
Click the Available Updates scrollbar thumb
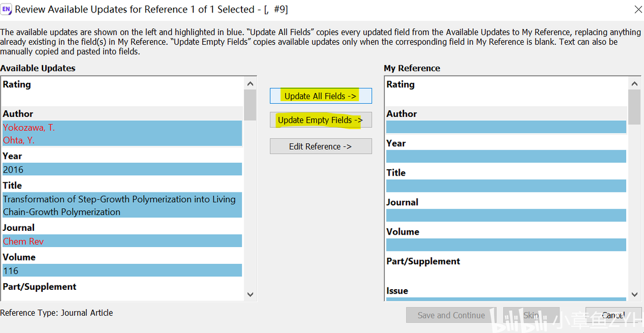(250, 105)
